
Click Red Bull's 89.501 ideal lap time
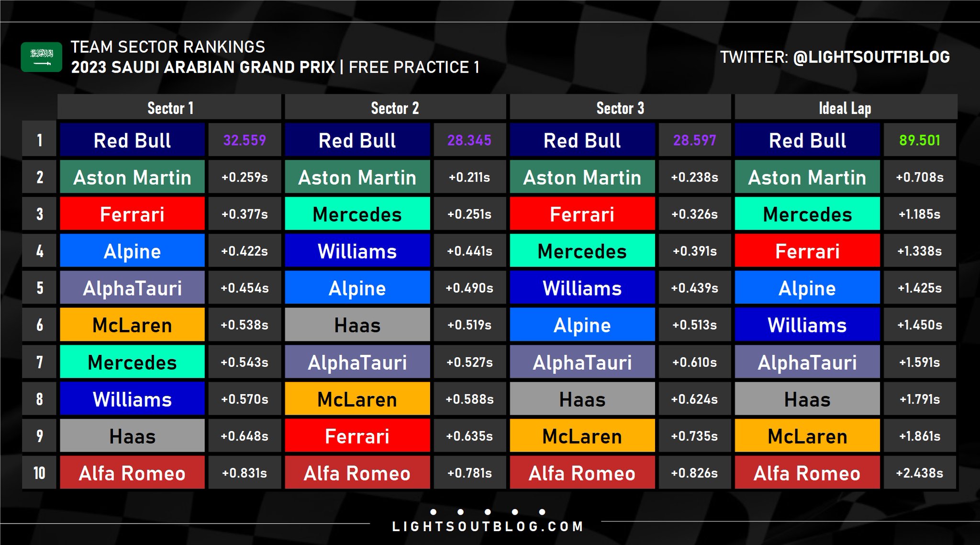(x=919, y=140)
